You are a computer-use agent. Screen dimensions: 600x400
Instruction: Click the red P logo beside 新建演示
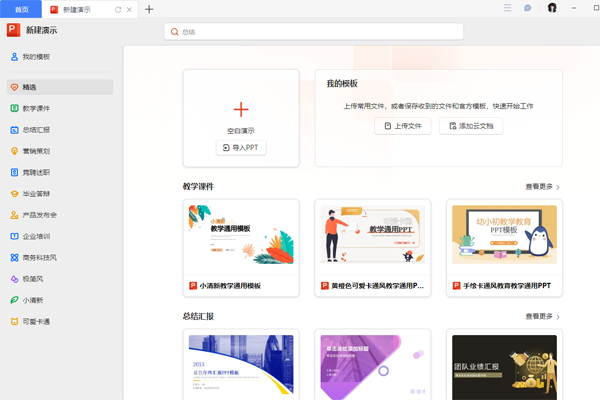tap(13, 31)
